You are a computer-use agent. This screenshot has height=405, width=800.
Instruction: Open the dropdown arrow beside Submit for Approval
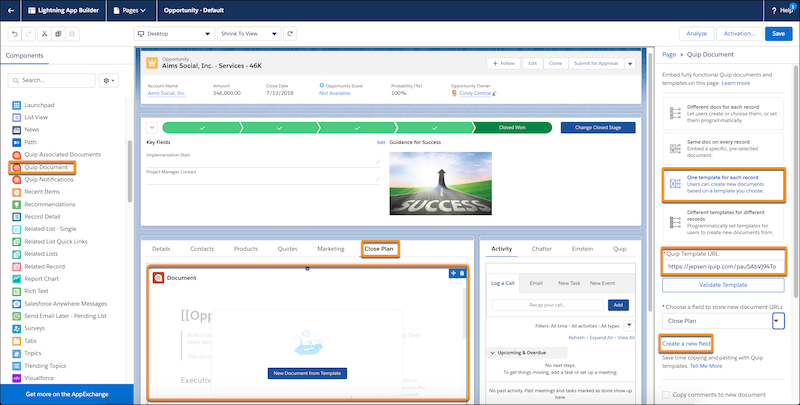[x=630, y=63]
